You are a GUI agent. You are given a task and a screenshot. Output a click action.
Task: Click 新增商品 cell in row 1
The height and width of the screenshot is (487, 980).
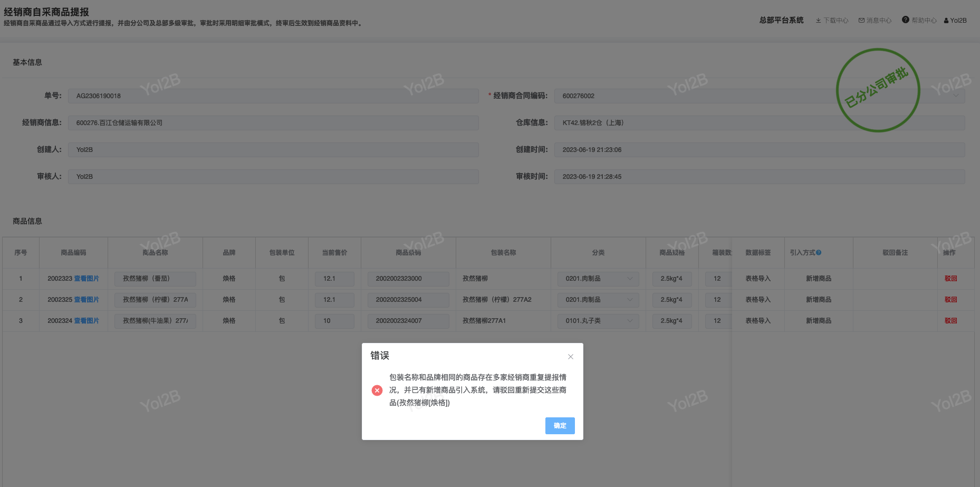819,279
